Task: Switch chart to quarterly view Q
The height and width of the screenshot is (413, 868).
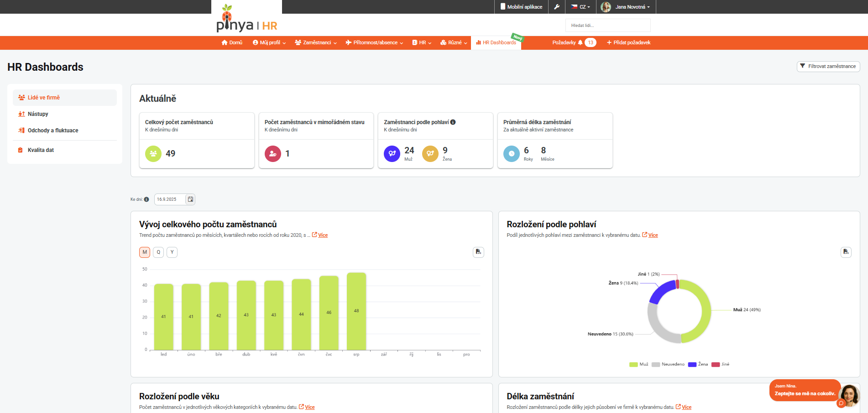Action: [x=158, y=252]
